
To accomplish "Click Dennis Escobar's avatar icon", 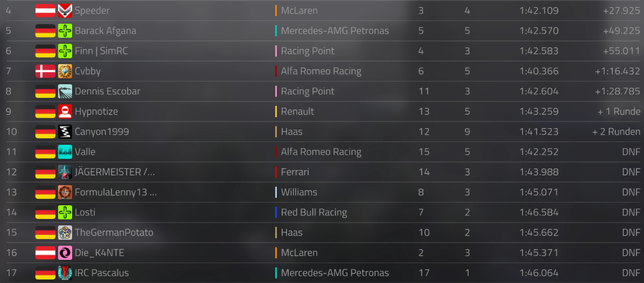I will point(65,91).
